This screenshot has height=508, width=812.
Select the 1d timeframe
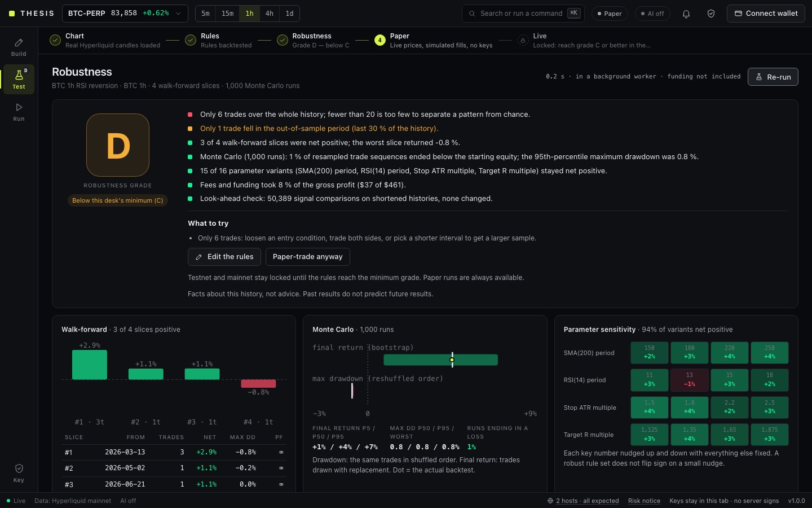click(289, 14)
